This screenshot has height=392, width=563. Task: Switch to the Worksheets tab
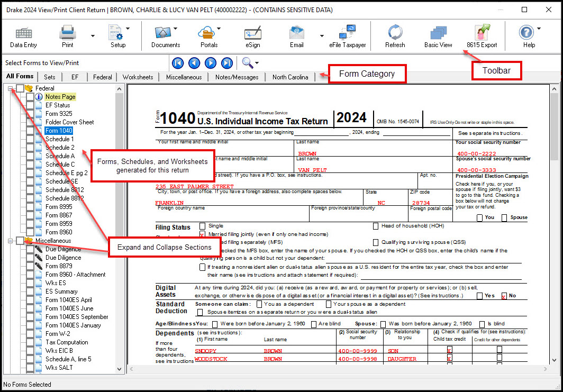tap(138, 77)
